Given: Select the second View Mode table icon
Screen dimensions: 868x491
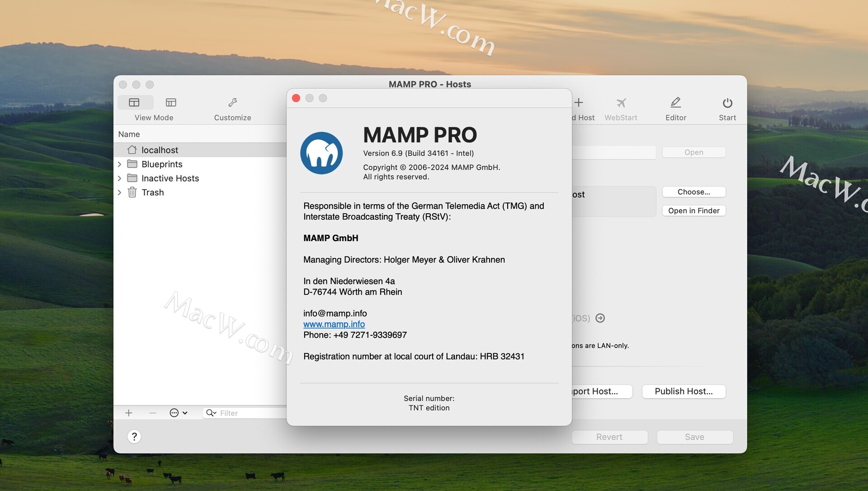Looking at the screenshot, I should (x=171, y=102).
